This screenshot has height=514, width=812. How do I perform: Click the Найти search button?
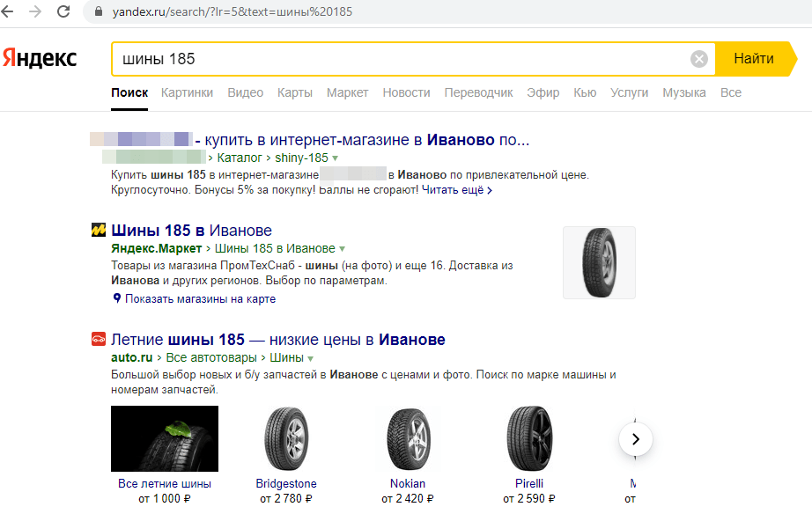click(754, 59)
